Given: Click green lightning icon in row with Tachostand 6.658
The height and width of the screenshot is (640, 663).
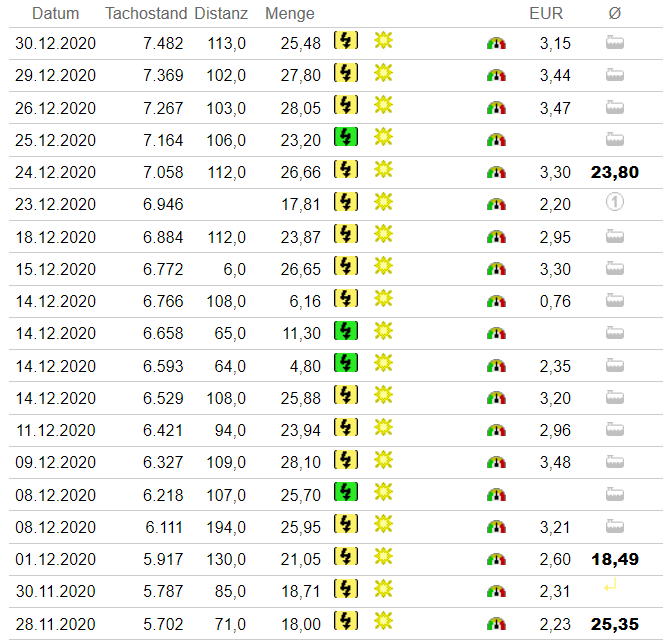Looking at the screenshot, I should click(345, 332).
